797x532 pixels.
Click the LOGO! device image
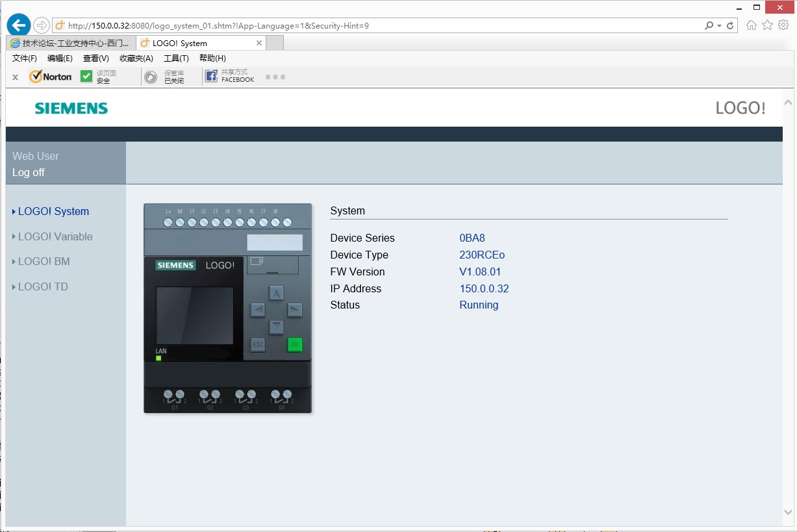coord(228,309)
